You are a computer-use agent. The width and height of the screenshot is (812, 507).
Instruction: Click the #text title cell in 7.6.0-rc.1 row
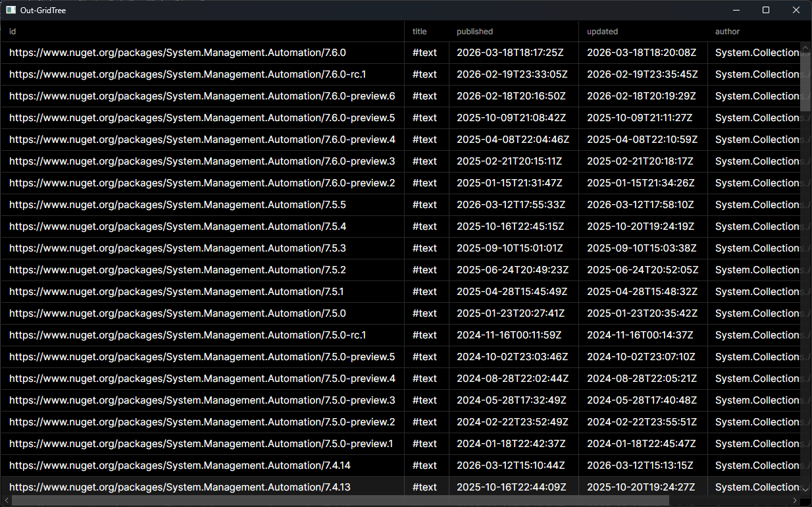[x=426, y=74]
